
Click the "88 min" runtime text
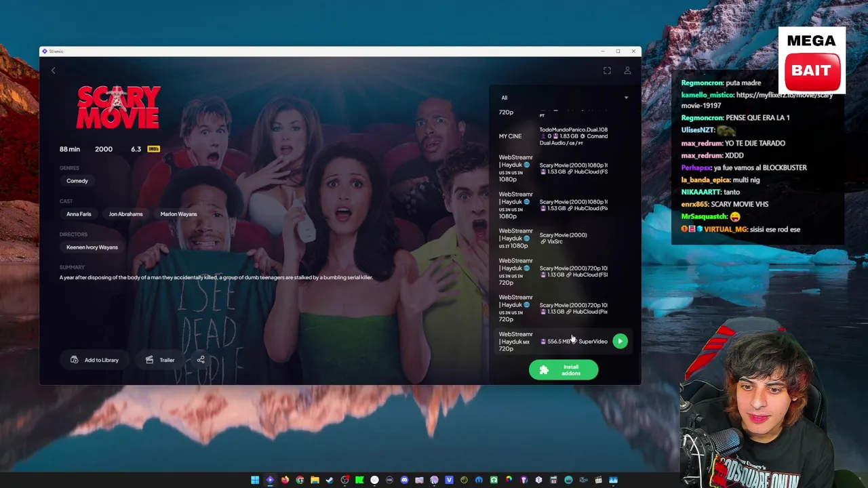pyautogui.click(x=70, y=149)
